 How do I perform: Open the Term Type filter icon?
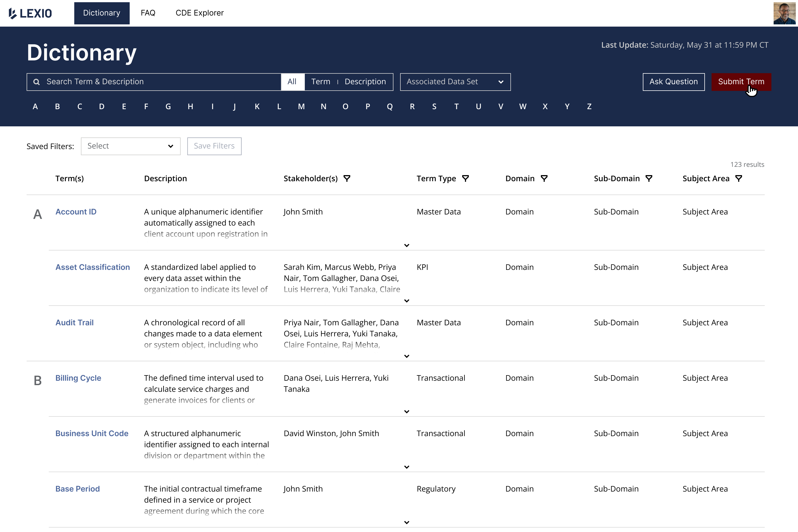click(465, 178)
